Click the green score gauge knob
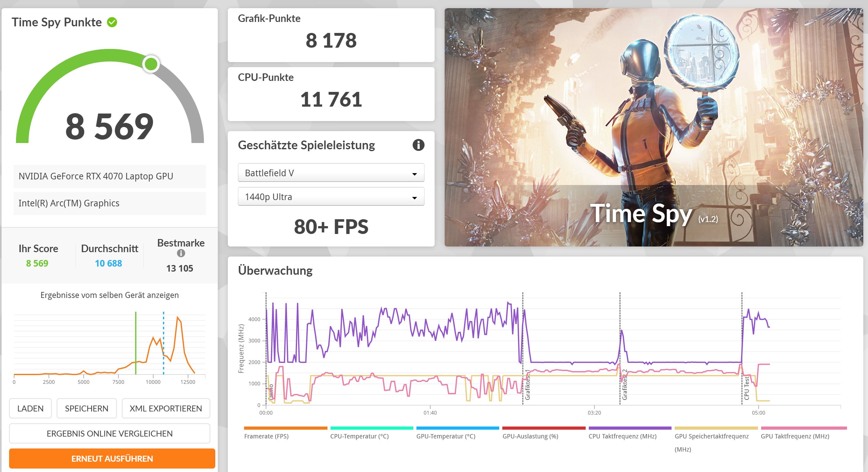The height and width of the screenshot is (472, 868). point(151,64)
